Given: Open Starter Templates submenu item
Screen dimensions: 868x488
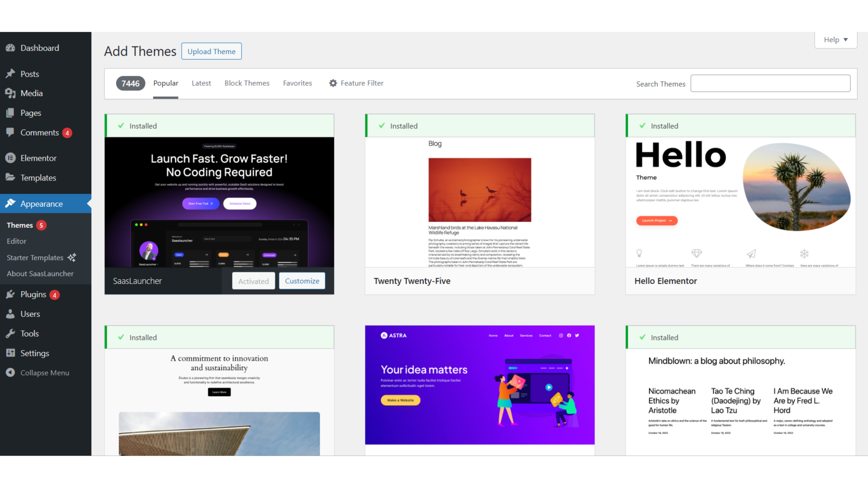Looking at the screenshot, I should [35, 258].
